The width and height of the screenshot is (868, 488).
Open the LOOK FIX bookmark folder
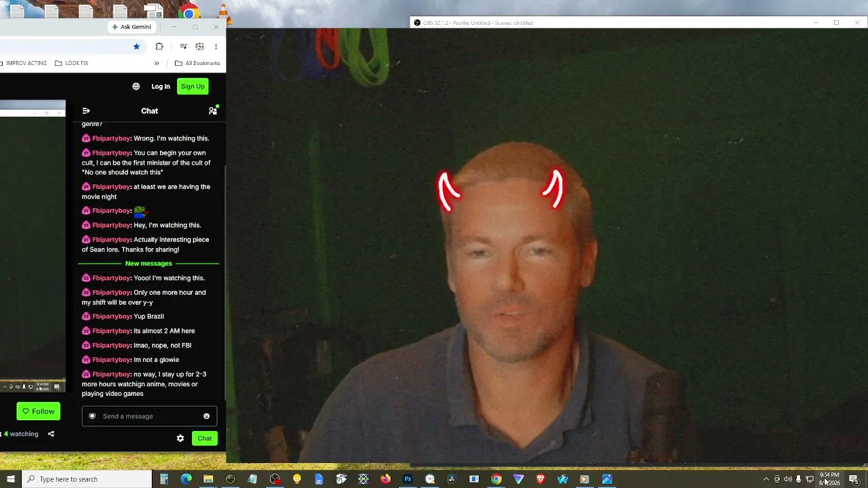click(x=72, y=63)
